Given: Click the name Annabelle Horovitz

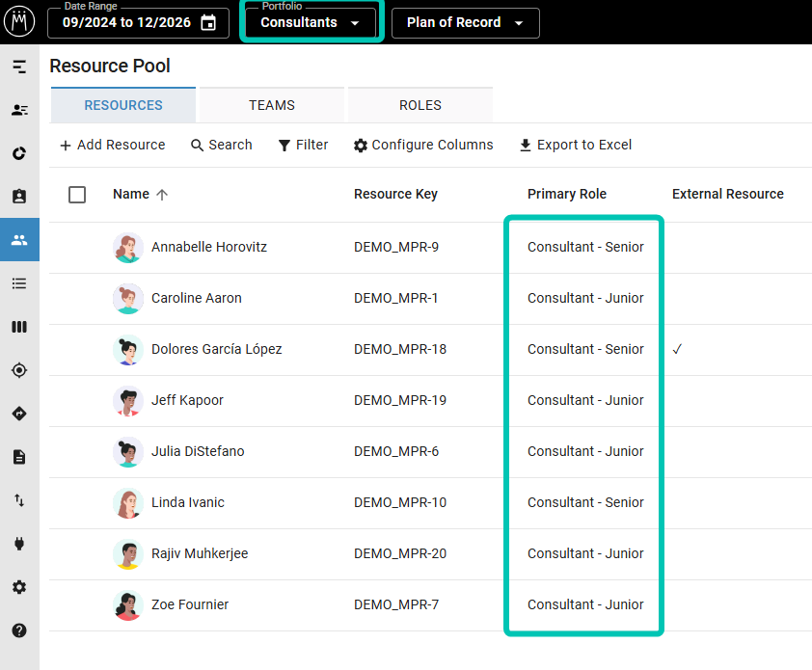Looking at the screenshot, I should click(209, 247).
